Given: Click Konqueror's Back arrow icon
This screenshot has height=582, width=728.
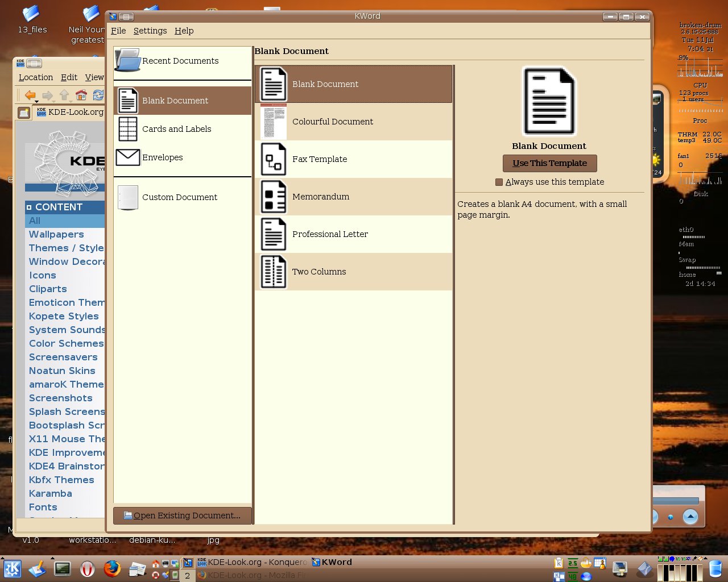Looking at the screenshot, I should tap(30, 95).
